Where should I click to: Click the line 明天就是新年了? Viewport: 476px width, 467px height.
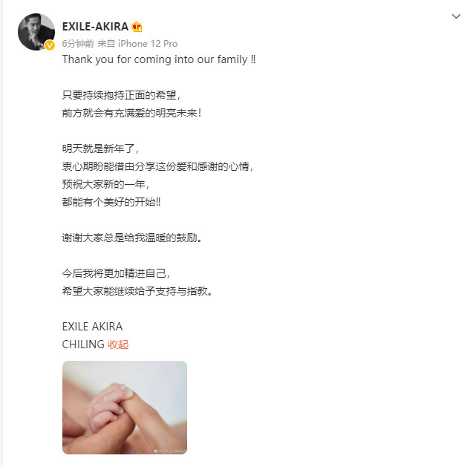click(x=100, y=148)
